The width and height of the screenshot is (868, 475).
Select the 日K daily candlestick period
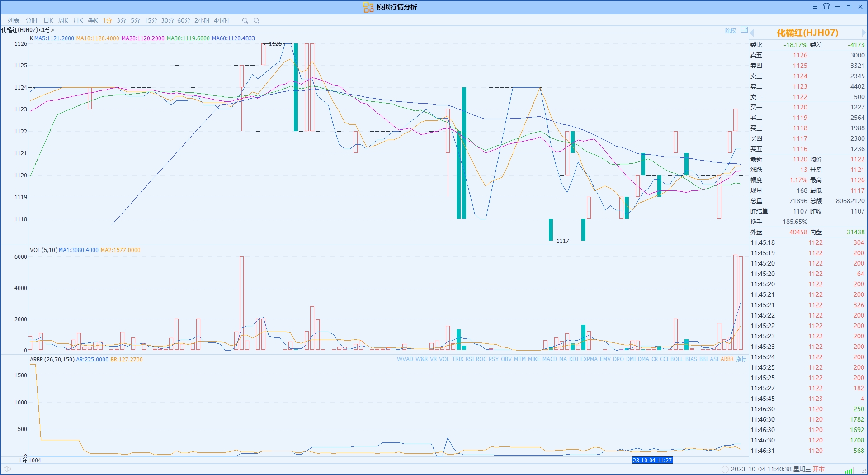[48, 20]
